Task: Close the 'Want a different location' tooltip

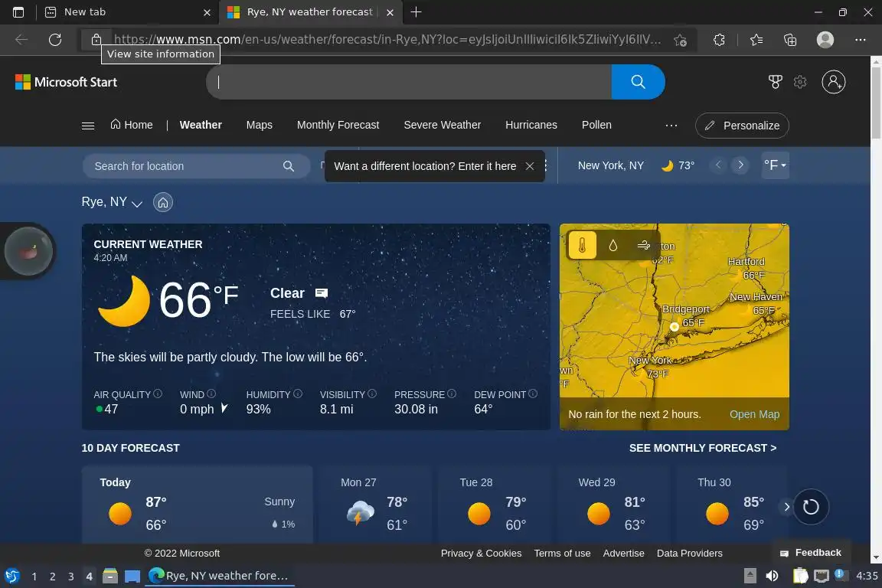Action: 529,166
